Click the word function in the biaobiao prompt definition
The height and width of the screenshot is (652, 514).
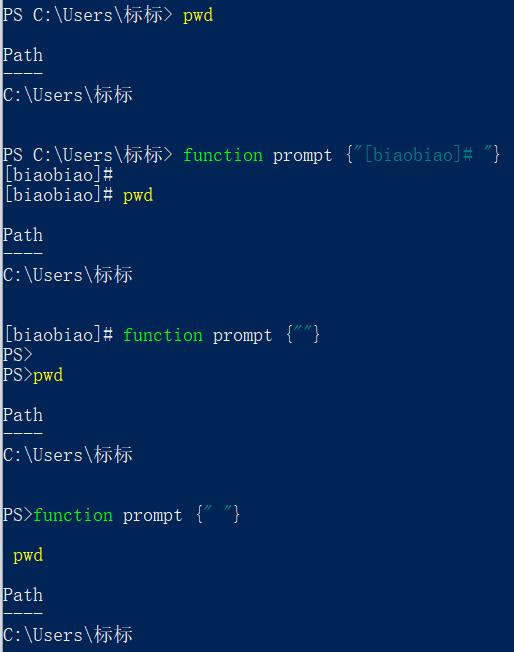pos(223,155)
